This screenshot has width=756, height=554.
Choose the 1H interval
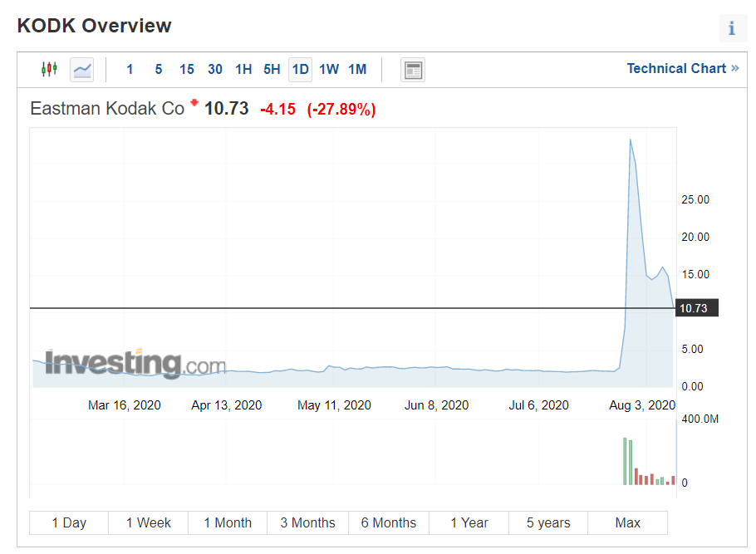tap(243, 70)
